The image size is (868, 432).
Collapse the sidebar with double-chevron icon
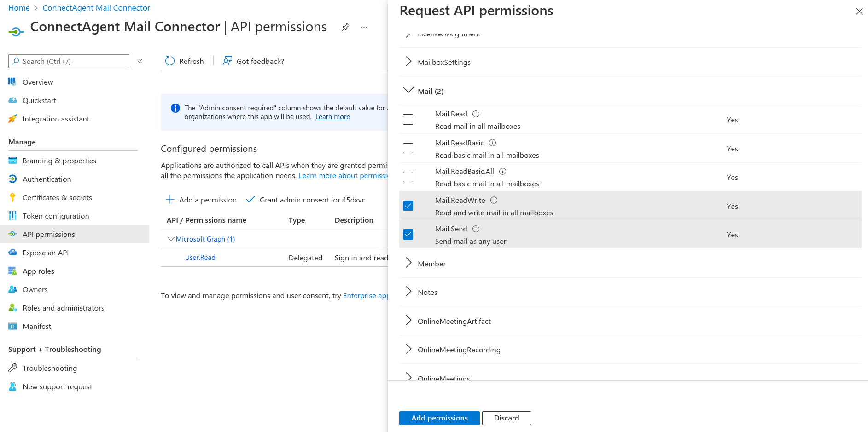[x=140, y=61]
